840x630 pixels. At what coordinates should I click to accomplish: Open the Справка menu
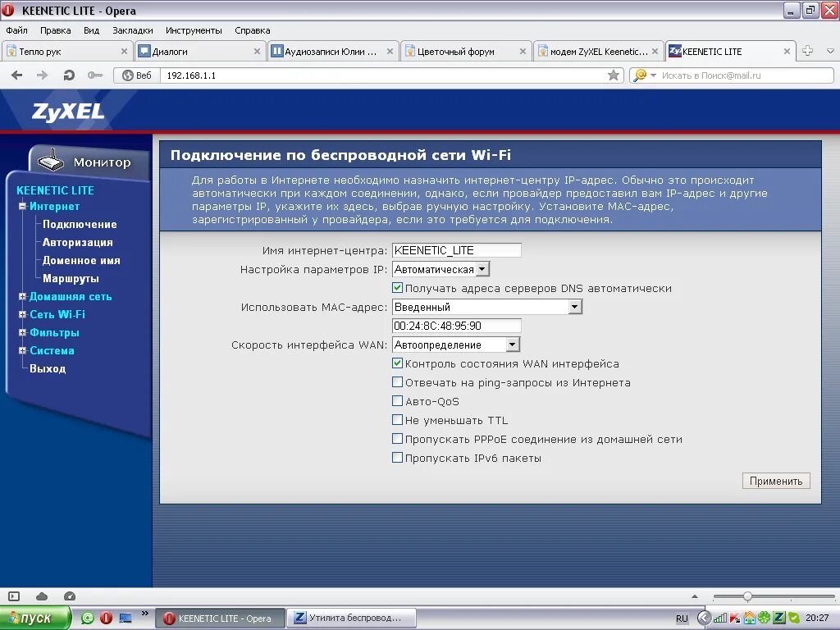[x=253, y=30]
